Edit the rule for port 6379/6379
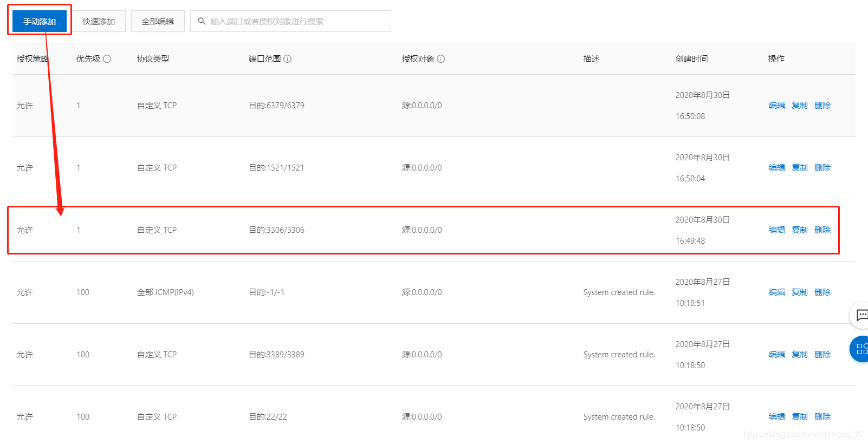This screenshot has width=868, height=444. point(777,105)
